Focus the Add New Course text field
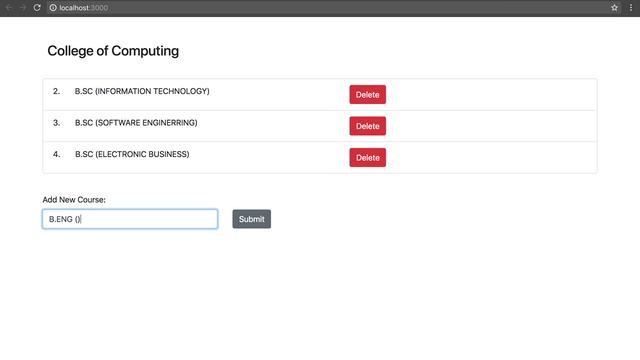640x360 pixels. 130,219
